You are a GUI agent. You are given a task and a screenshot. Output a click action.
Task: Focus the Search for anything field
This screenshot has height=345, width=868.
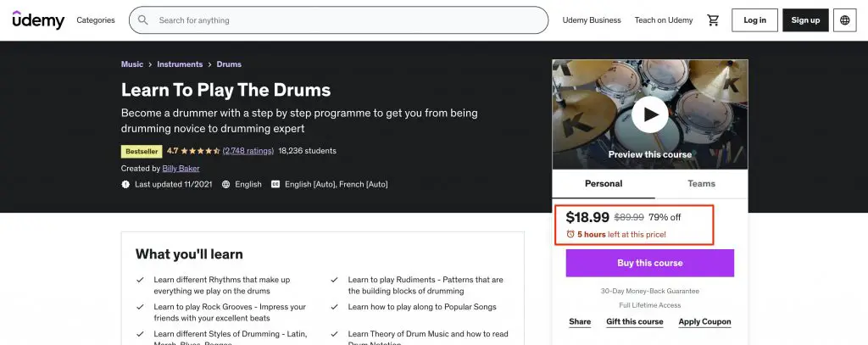tap(339, 20)
